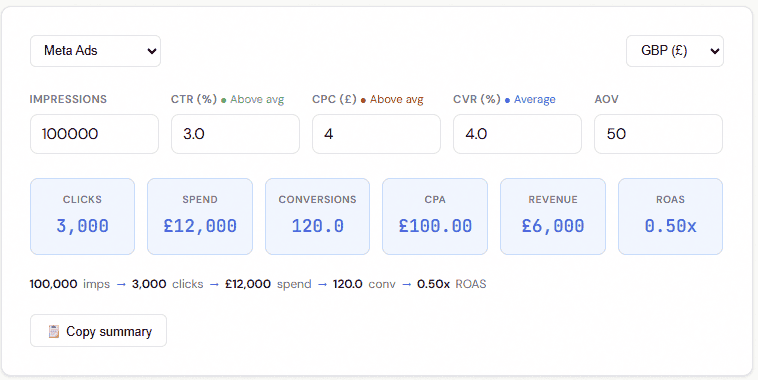This screenshot has height=380, width=758.
Task: Click '100,000 imps' in the funnel summary
Action: (70, 284)
